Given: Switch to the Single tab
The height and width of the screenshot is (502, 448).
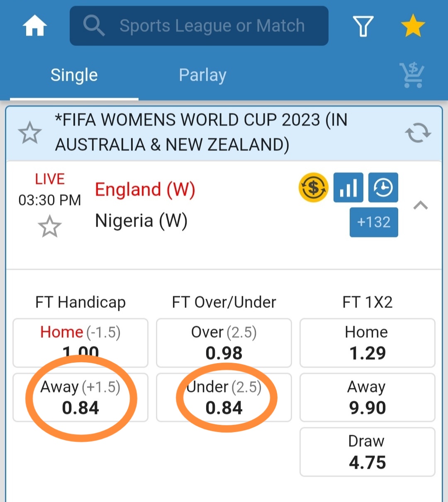Looking at the screenshot, I should pos(74,75).
